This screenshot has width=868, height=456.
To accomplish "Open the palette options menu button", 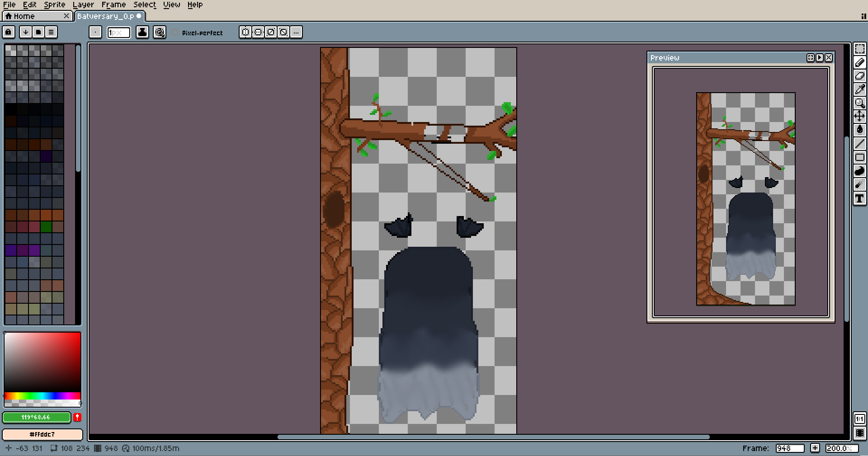I will click(x=51, y=32).
